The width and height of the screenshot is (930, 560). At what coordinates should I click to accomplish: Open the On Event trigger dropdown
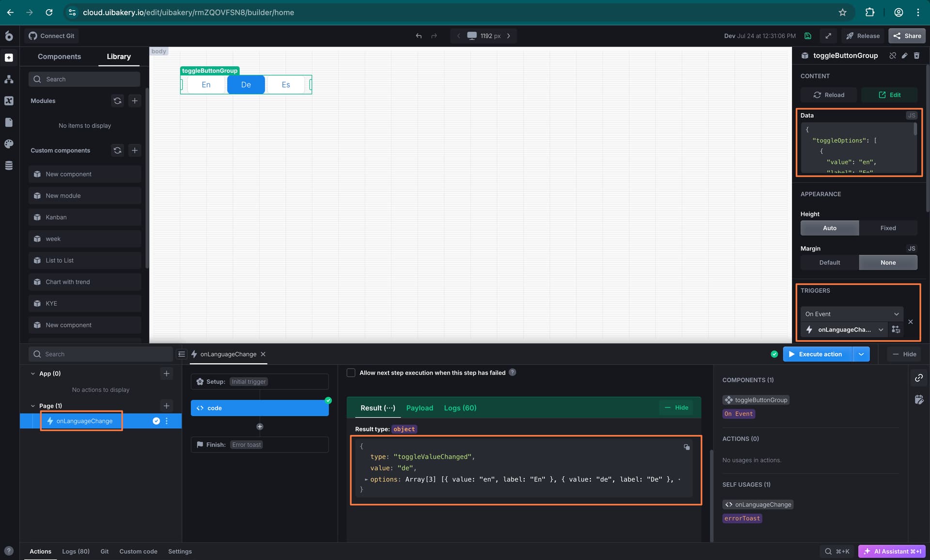pyautogui.click(x=852, y=314)
